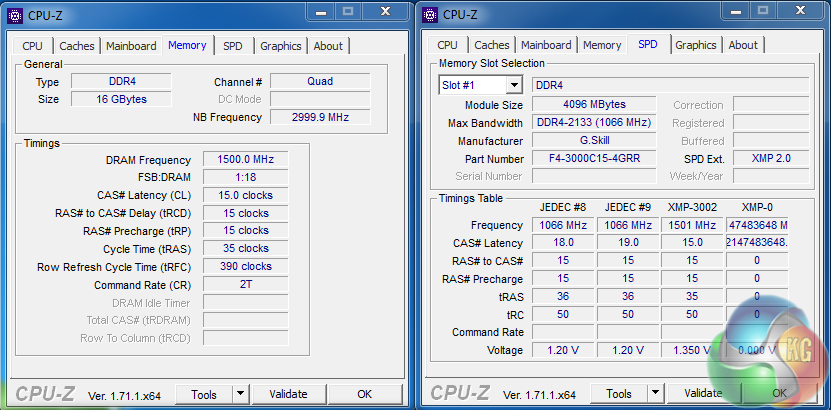Switch to Memory tab in the SPD window
This screenshot has height=410, width=831.
coord(602,45)
